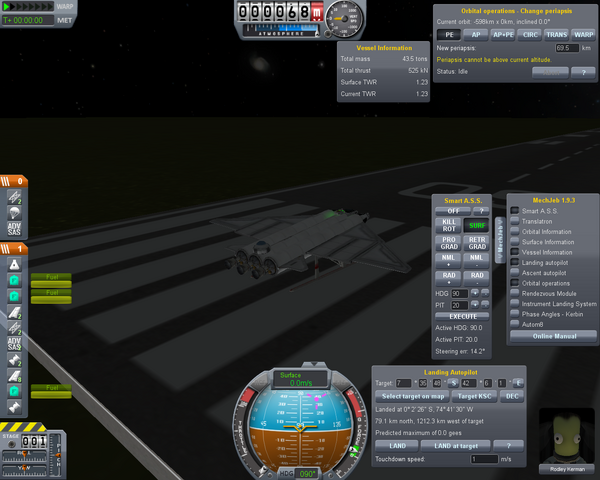
Task: Increase PIT with its plus button
Action: tap(474, 305)
